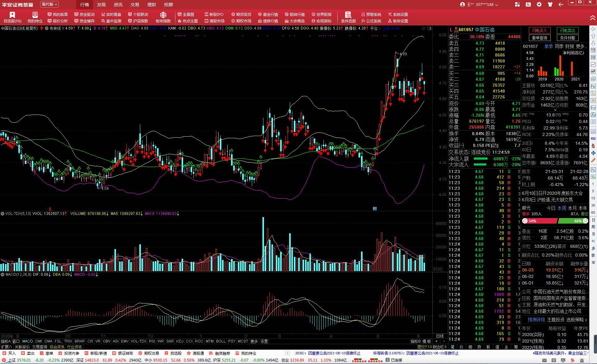597x364 pixels.
Task: Open 大宗商品 commodities
Action: (294, 21)
